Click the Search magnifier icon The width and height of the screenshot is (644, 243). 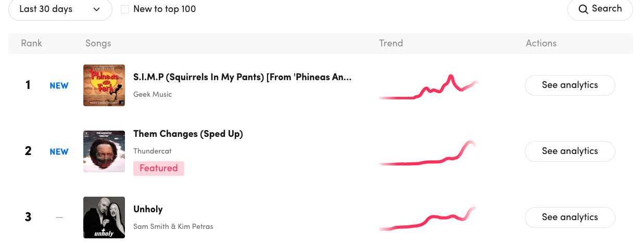point(584,9)
